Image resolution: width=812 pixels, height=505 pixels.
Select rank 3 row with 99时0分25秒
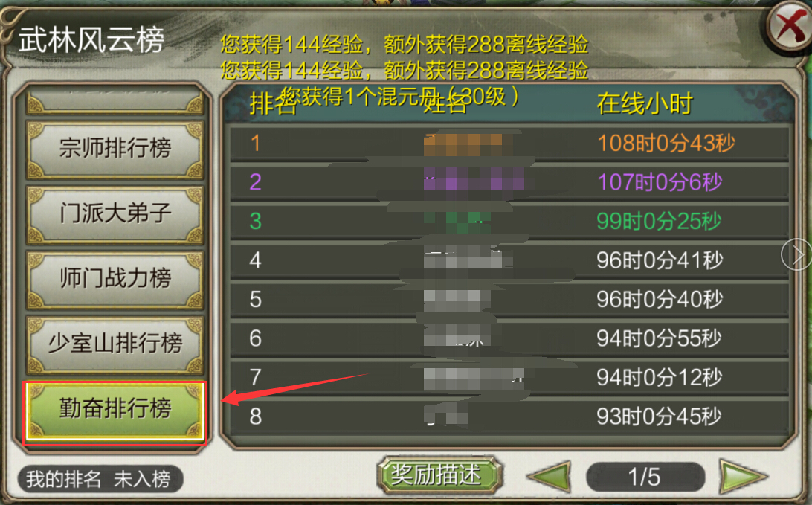[509, 221]
